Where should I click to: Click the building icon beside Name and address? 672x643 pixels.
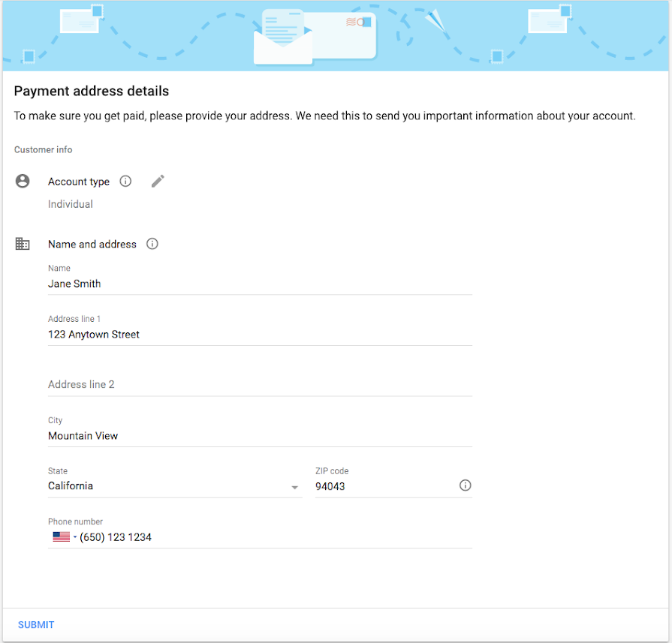(x=23, y=244)
